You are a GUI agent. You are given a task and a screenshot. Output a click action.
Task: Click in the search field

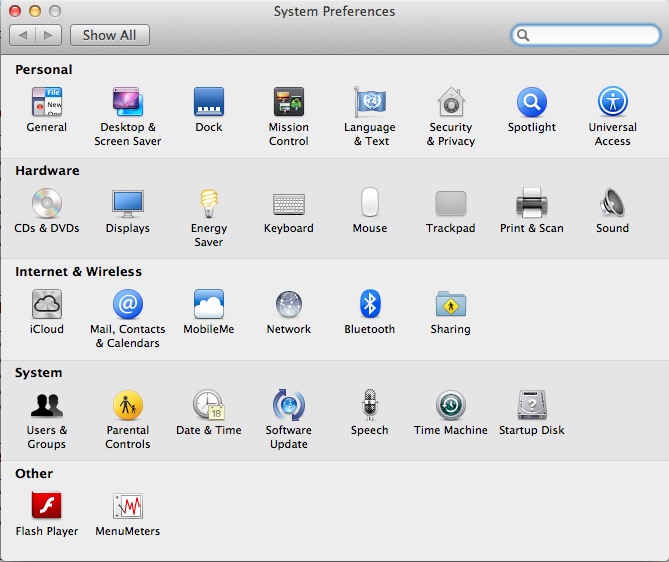pos(590,35)
